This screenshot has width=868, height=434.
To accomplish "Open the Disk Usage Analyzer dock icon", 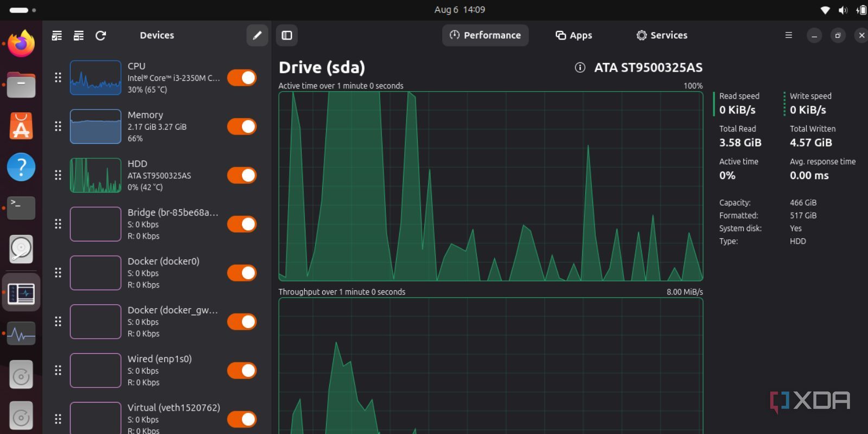I will (x=21, y=249).
